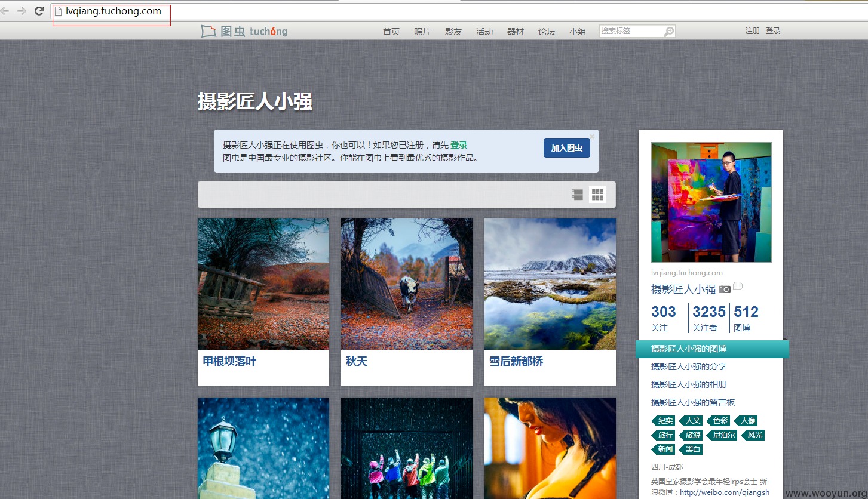Open the 照片 nav item
This screenshot has width=868, height=499.
[x=422, y=32]
